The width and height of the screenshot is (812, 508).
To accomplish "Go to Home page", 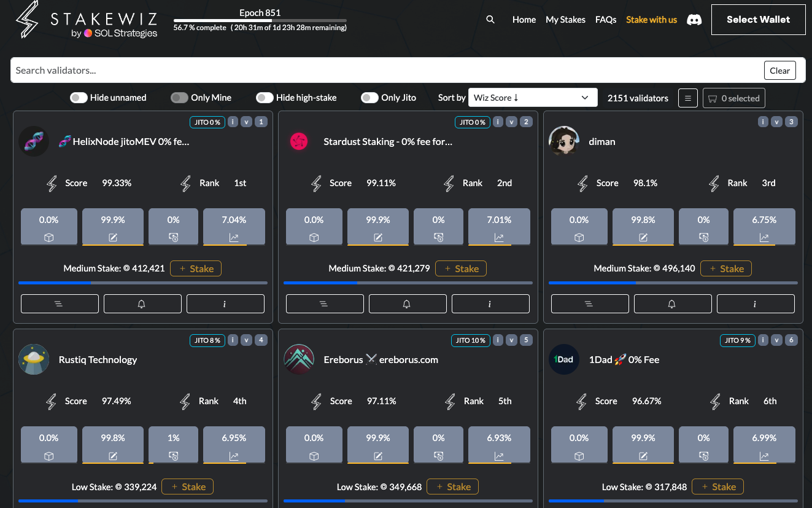I will click(x=524, y=20).
